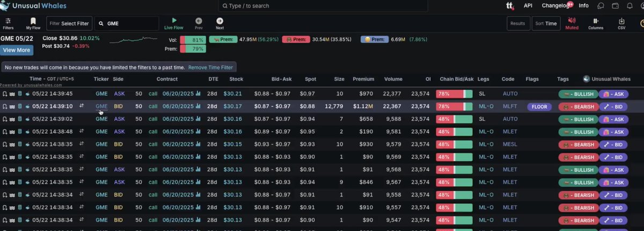
Task: Click the Prem 79% bar
Action: pyautogui.click(x=193, y=49)
